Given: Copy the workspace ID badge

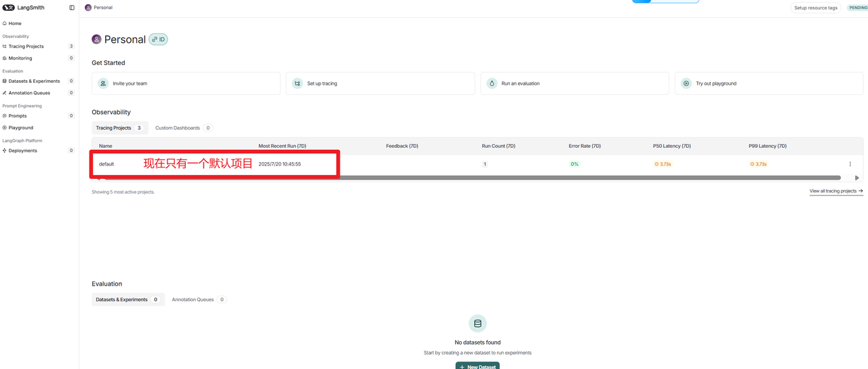Looking at the screenshot, I should pos(158,39).
